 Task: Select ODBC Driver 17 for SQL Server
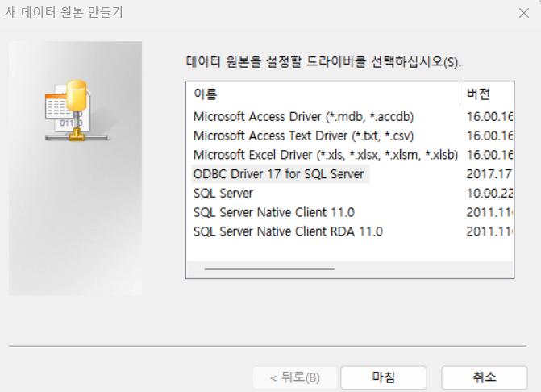[279, 174]
